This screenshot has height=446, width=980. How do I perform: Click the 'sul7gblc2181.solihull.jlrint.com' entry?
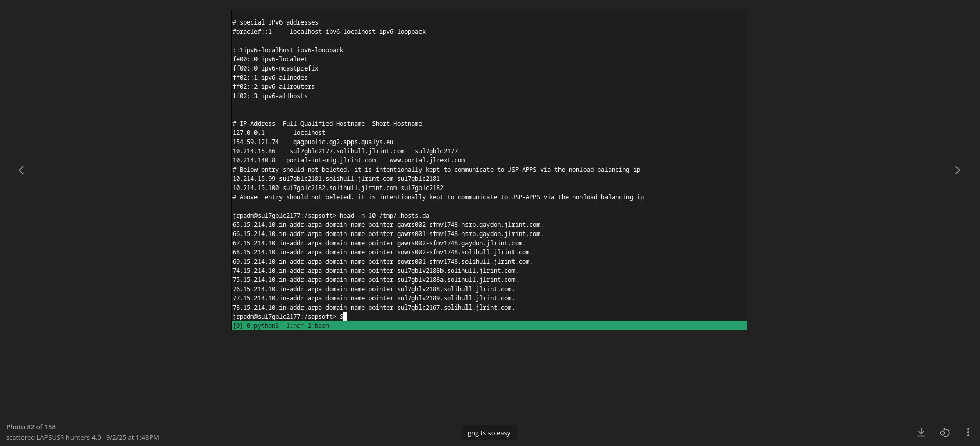336,179
